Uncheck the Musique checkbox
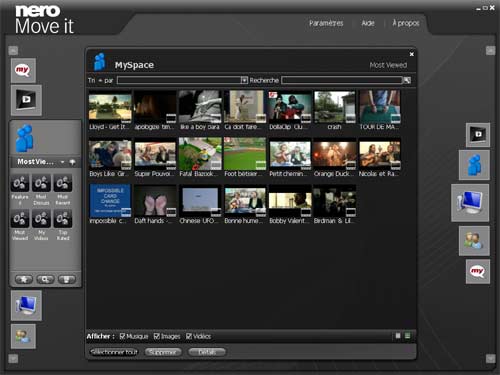The width and height of the screenshot is (500, 375). (x=122, y=336)
